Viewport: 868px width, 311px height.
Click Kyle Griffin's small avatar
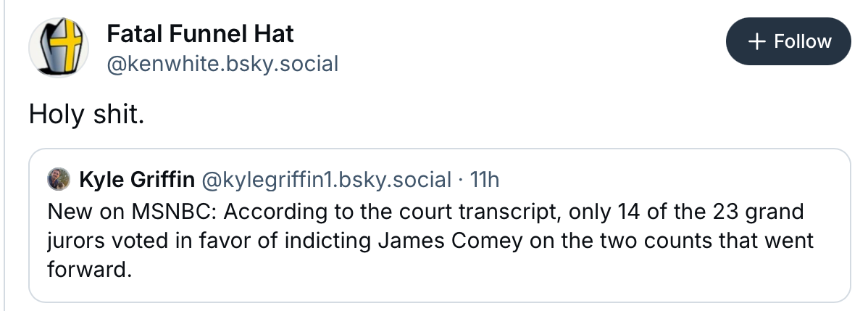(58, 178)
